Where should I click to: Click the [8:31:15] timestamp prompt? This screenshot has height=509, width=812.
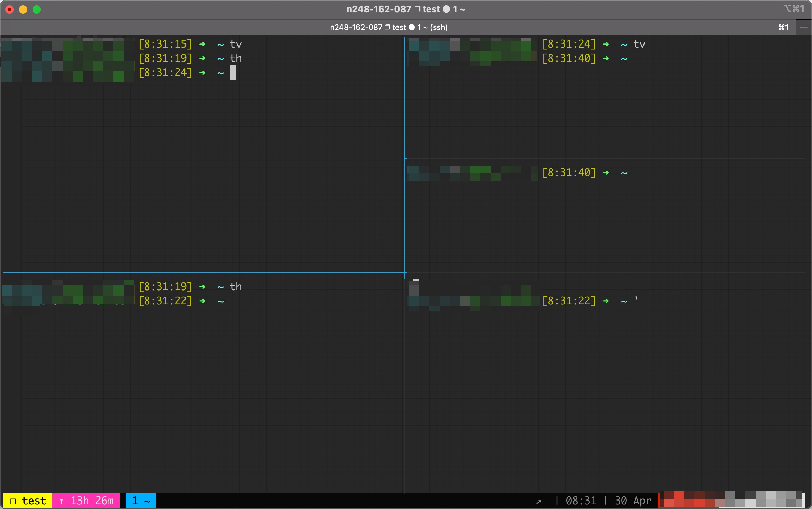pyautogui.click(x=165, y=44)
